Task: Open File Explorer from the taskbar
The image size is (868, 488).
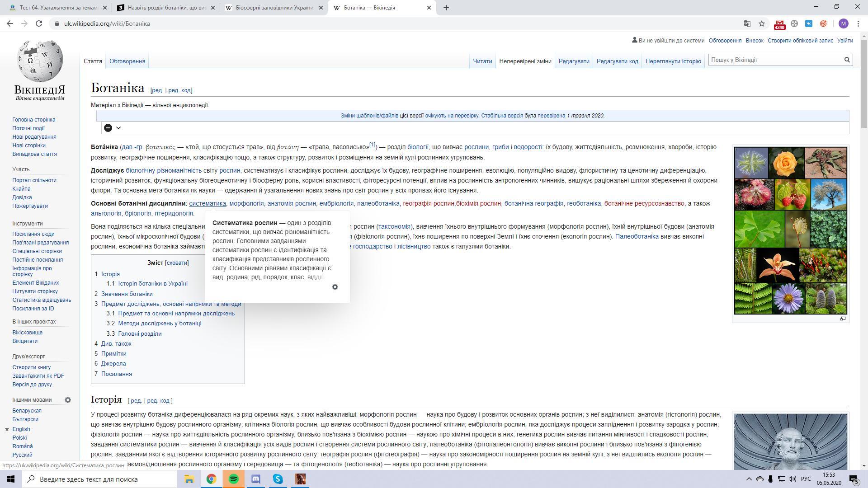Action: [x=189, y=479]
